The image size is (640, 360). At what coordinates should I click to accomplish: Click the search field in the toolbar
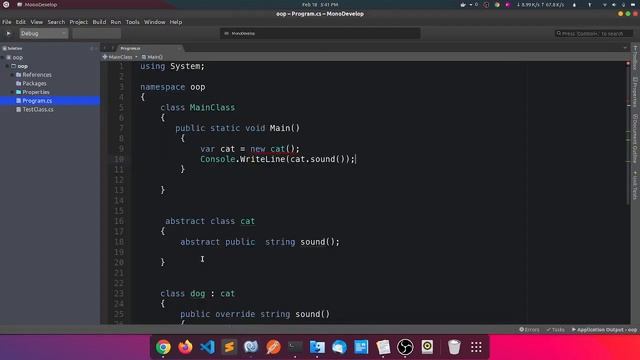point(594,33)
